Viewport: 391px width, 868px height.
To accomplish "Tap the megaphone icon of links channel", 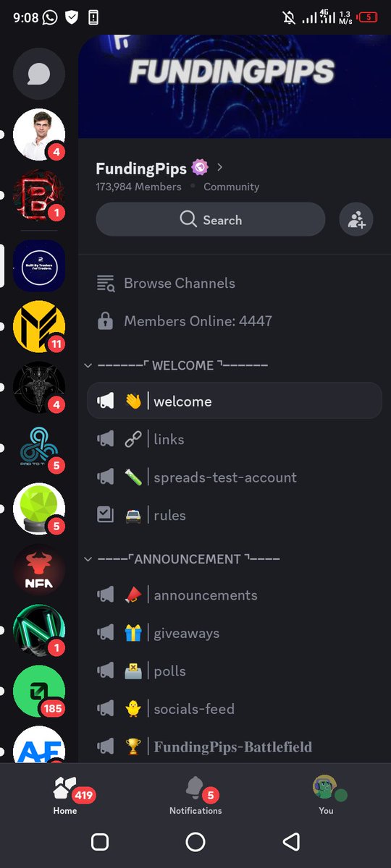I will pyautogui.click(x=106, y=439).
